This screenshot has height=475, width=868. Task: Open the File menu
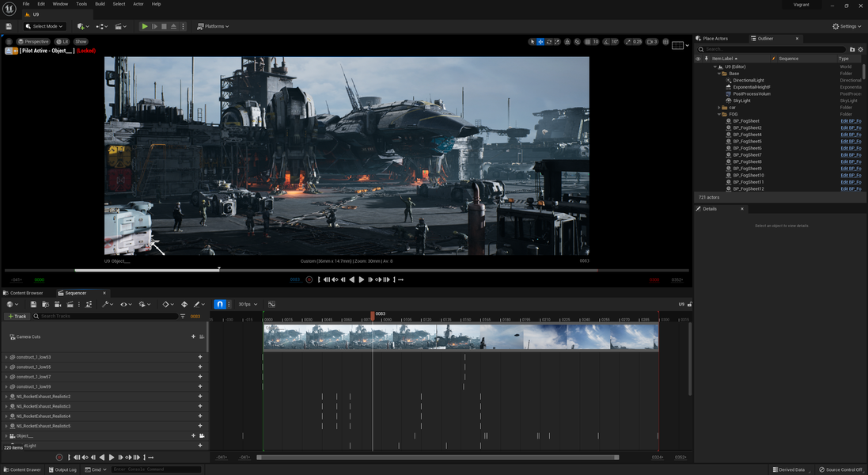pyautogui.click(x=26, y=4)
